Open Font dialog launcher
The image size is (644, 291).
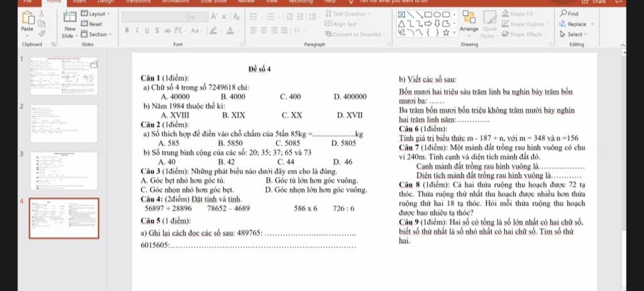pos(242,44)
